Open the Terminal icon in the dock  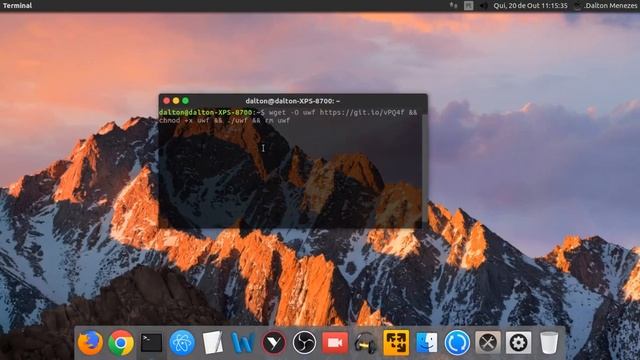point(151,342)
